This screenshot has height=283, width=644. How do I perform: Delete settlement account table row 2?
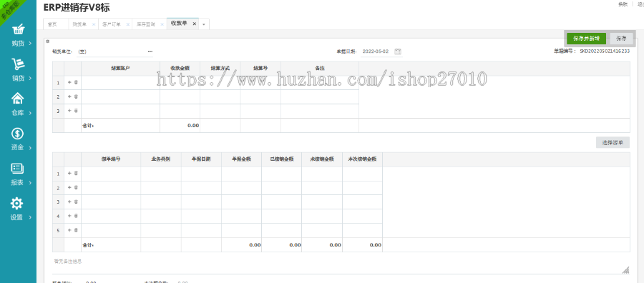pos(76,96)
